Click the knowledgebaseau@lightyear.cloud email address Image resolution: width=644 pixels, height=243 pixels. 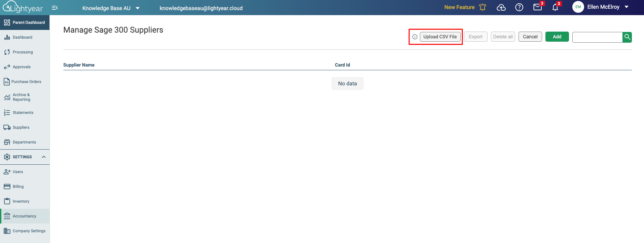tap(201, 8)
